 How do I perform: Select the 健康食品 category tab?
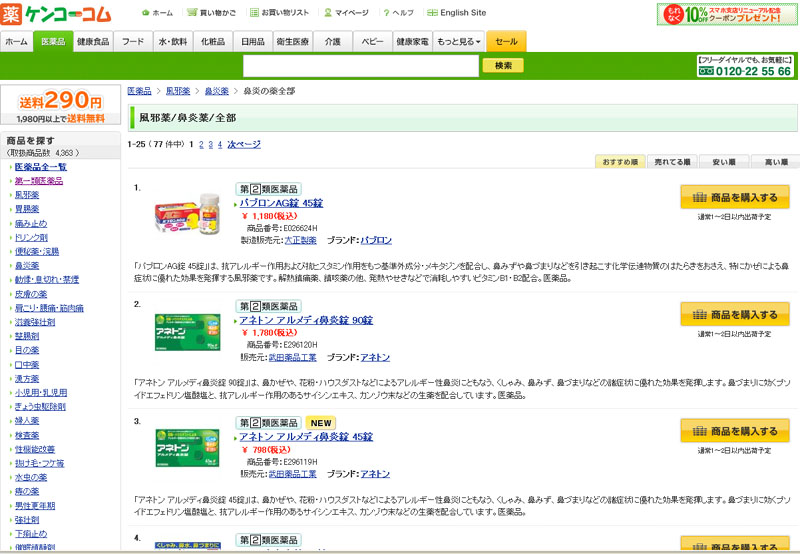point(93,42)
